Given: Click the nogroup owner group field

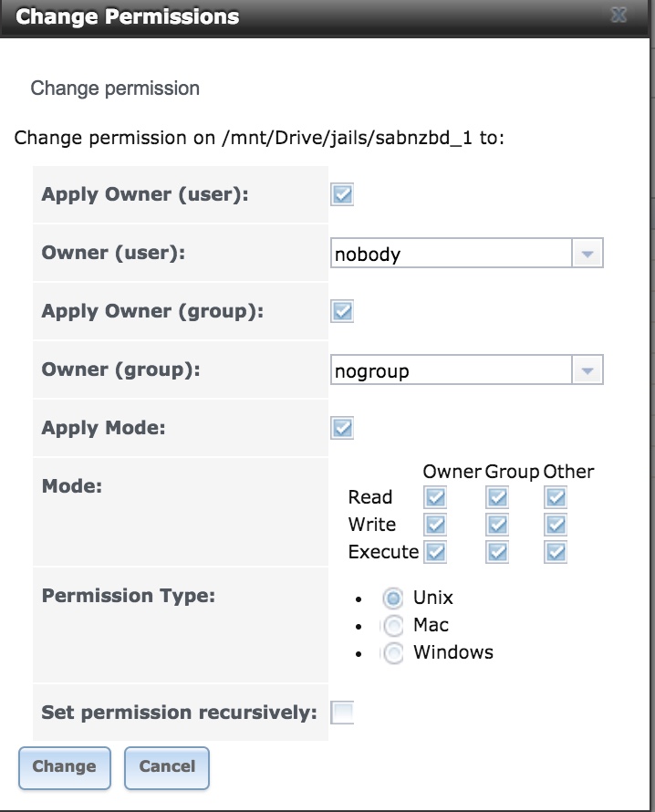Looking at the screenshot, I should (451, 370).
